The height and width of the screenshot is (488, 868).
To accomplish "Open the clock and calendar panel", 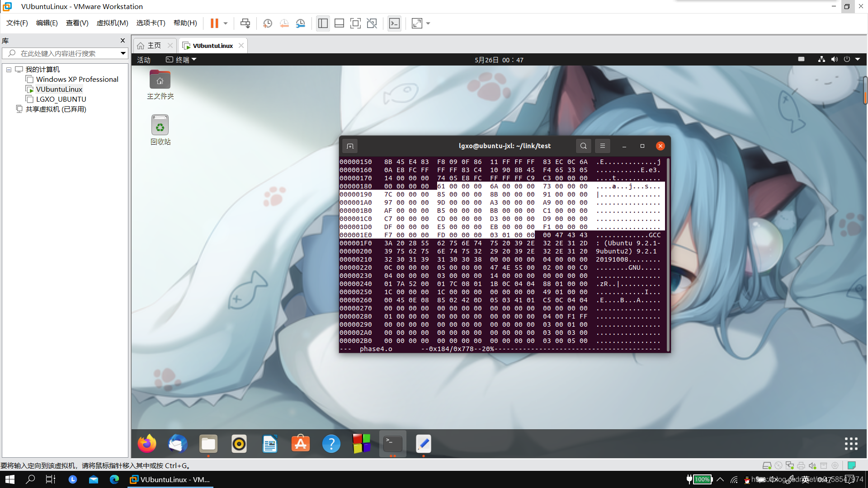I will click(x=499, y=60).
